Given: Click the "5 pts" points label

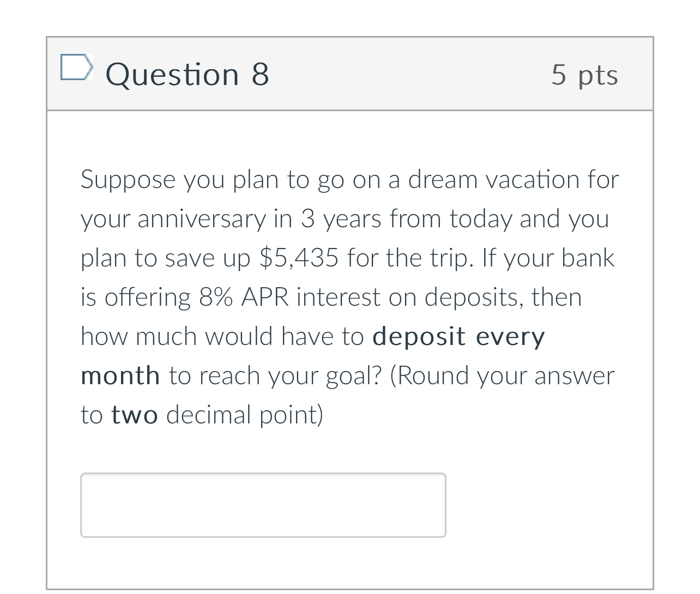Looking at the screenshot, I should [584, 75].
